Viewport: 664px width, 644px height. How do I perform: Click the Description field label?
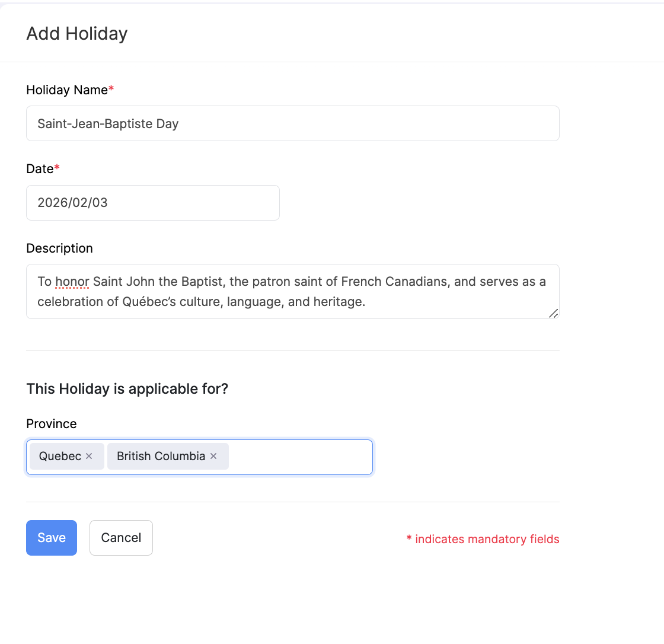(x=59, y=248)
